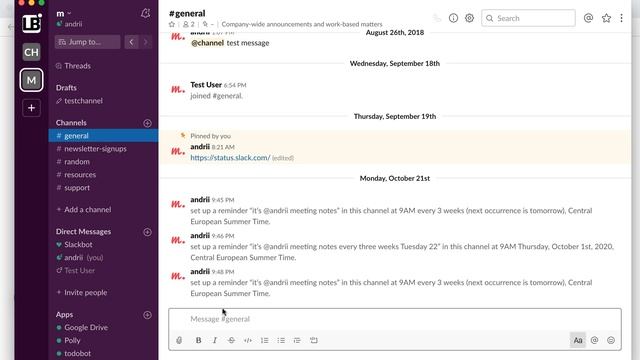Open the status.slack.com link
Screen dimensions: 640x360
230,158
